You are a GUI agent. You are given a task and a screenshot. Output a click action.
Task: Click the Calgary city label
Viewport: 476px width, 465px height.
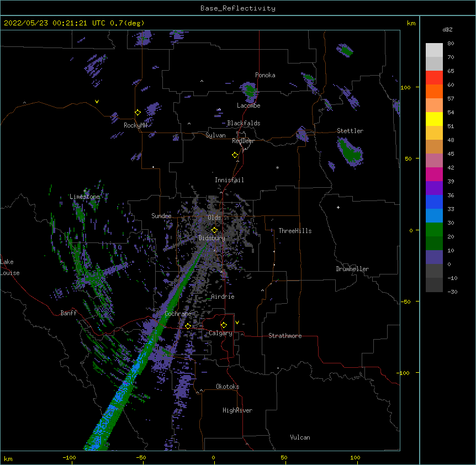[x=220, y=333]
